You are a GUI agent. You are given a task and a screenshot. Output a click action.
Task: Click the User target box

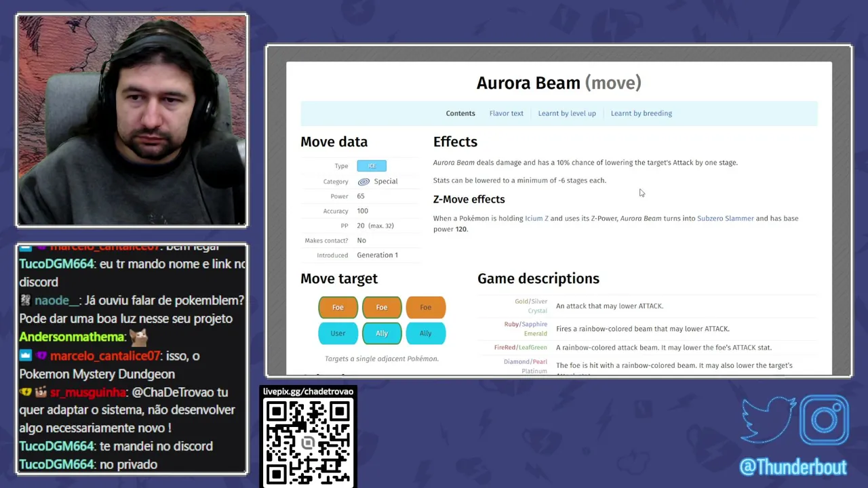[x=338, y=333]
